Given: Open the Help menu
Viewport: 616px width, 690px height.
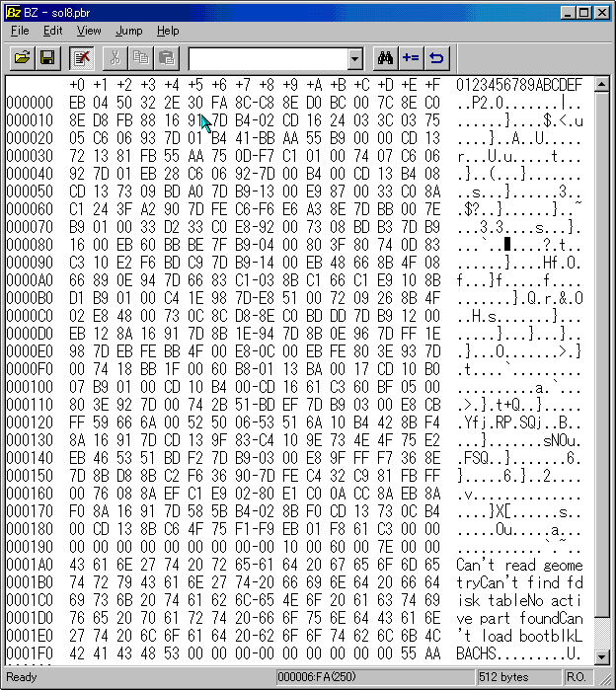Looking at the screenshot, I should pos(168,31).
